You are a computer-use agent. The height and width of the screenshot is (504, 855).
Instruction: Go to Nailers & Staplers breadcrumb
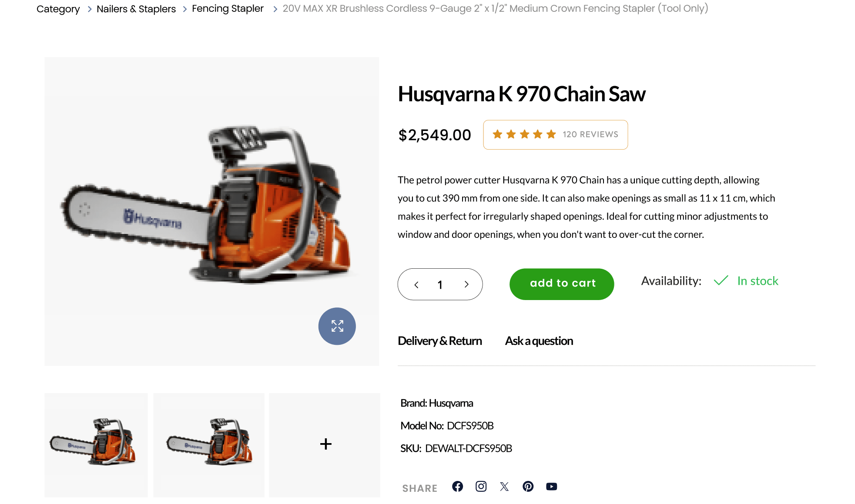coord(136,9)
